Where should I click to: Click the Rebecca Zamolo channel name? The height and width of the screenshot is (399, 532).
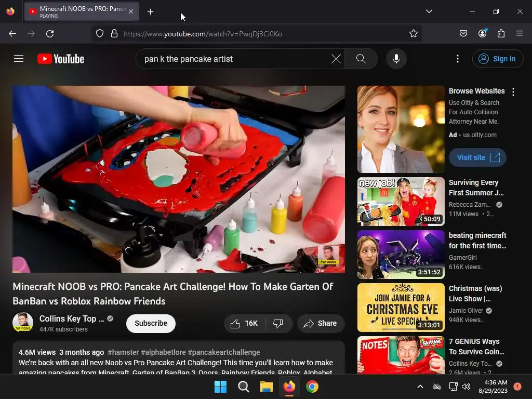(x=470, y=205)
